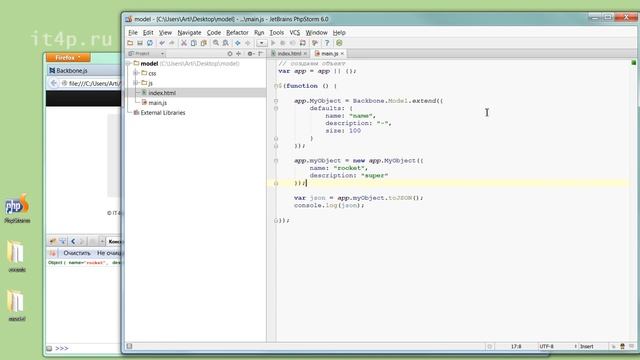
Task: Open the View menu
Action: (x=165, y=32)
